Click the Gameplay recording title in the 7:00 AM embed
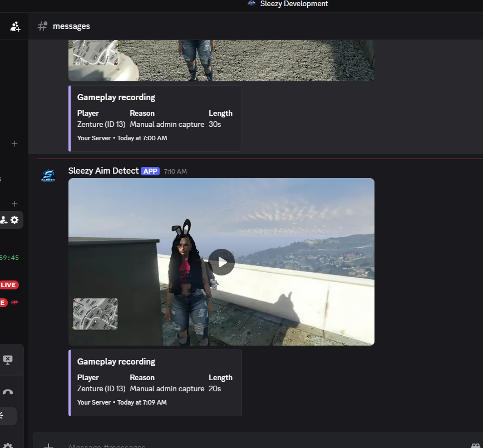The height and width of the screenshot is (448, 483). pos(116,97)
